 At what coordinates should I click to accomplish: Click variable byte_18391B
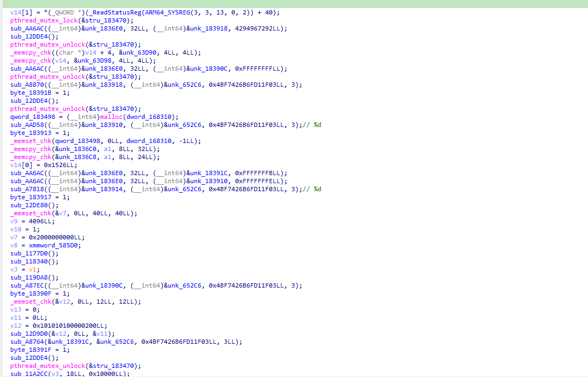click(31, 93)
